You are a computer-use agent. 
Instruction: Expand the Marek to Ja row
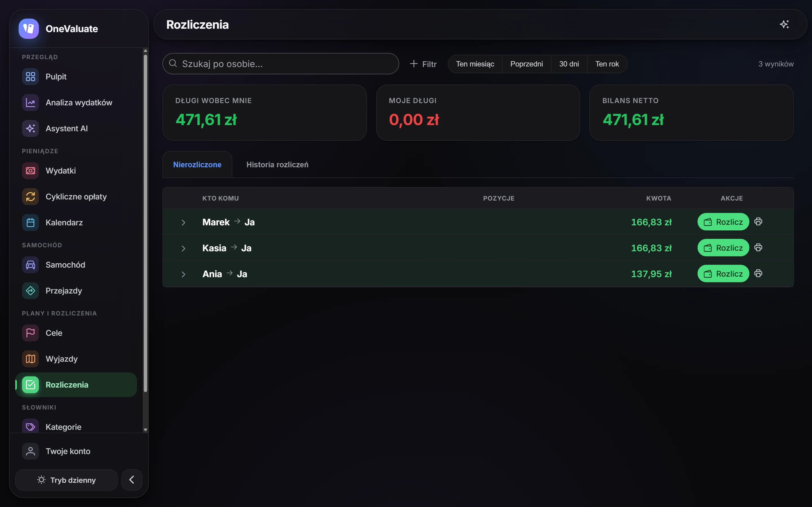[x=183, y=222]
